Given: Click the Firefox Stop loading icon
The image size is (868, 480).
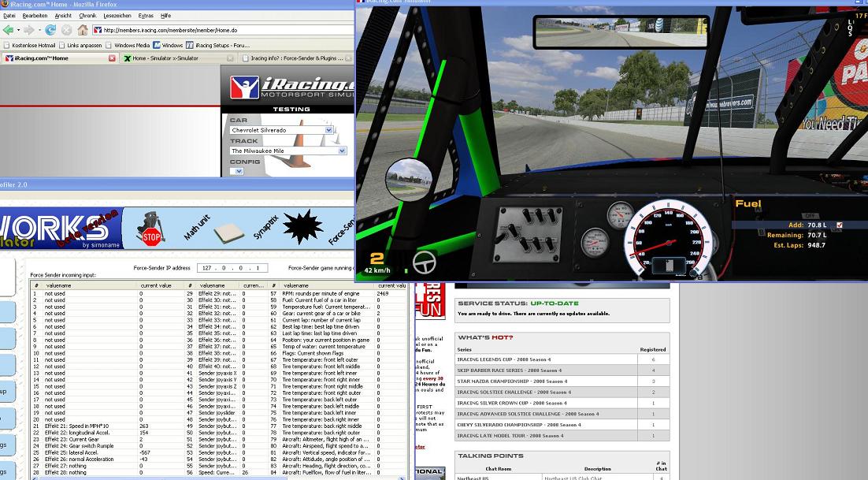Looking at the screenshot, I should (66, 30).
